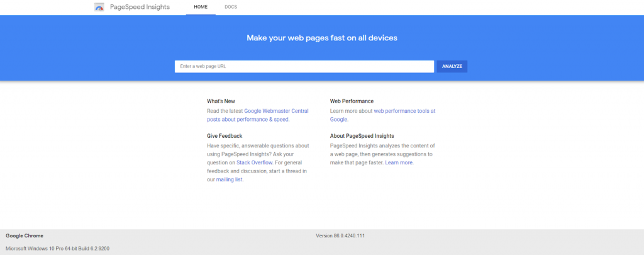Screen dimensions: 644x255
Task: Focus the 'Enter a web page URL' field
Action: pos(304,67)
